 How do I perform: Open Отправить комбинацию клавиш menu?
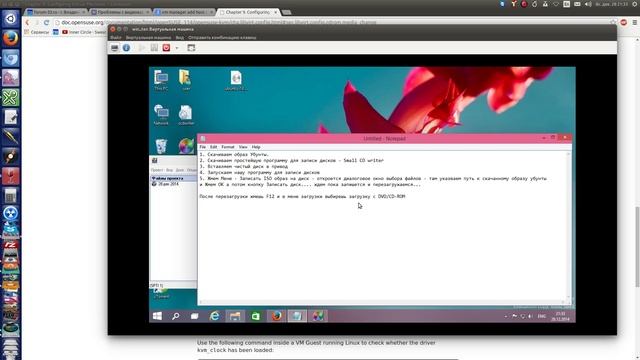coord(222,38)
